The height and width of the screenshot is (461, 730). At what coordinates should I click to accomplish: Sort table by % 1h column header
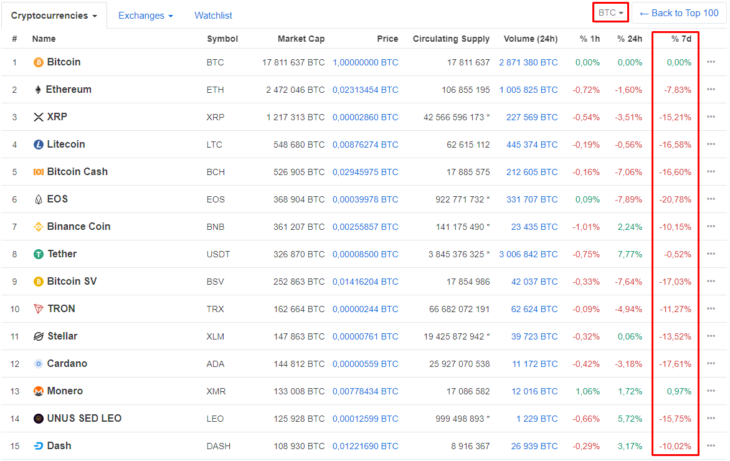tap(589, 39)
